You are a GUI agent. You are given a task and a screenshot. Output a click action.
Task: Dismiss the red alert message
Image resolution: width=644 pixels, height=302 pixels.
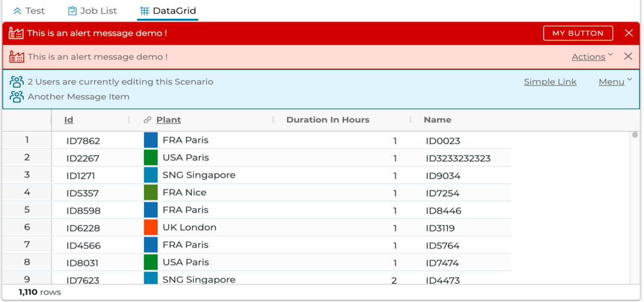[628, 33]
